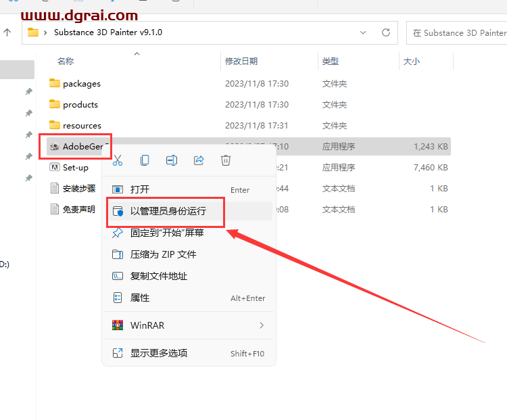Click the packages folder icon
The height and width of the screenshot is (420, 507).
(x=55, y=83)
